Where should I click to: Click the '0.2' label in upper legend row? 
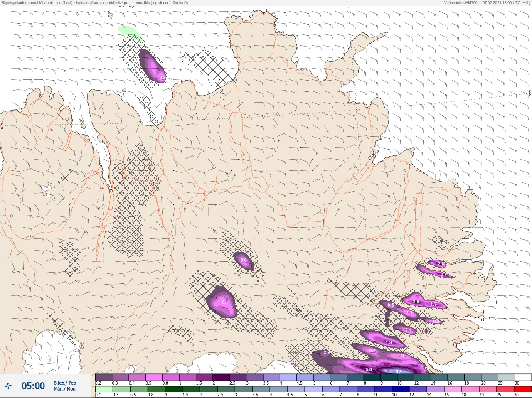[x=98, y=383]
